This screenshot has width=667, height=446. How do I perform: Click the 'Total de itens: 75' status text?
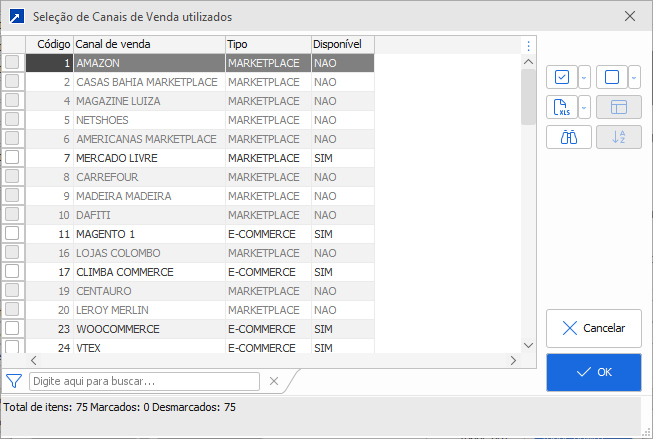click(46, 407)
